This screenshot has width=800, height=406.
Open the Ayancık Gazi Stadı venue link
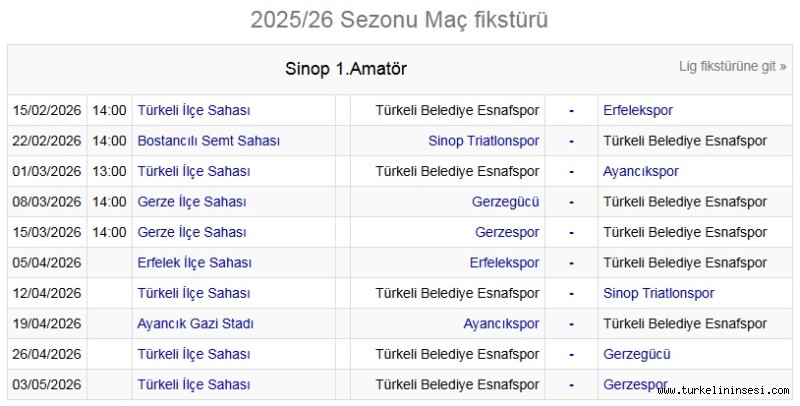tap(195, 324)
